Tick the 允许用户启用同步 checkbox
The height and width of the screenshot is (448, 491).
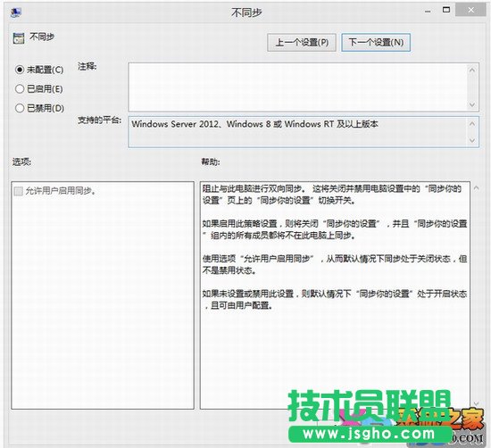(x=19, y=191)
